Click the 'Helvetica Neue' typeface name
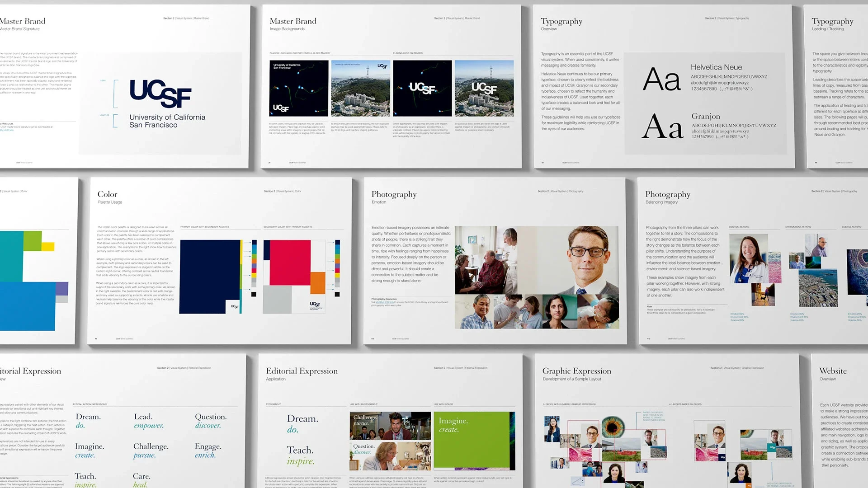Image resolution: width=868 pixels, height=488 pixels. click(716, 67)
